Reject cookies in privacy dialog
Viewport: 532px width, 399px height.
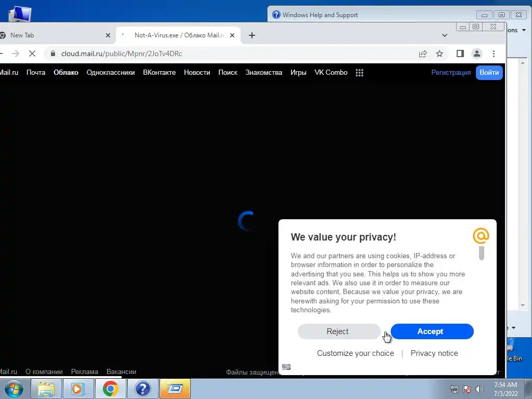(x=339, y=331)
